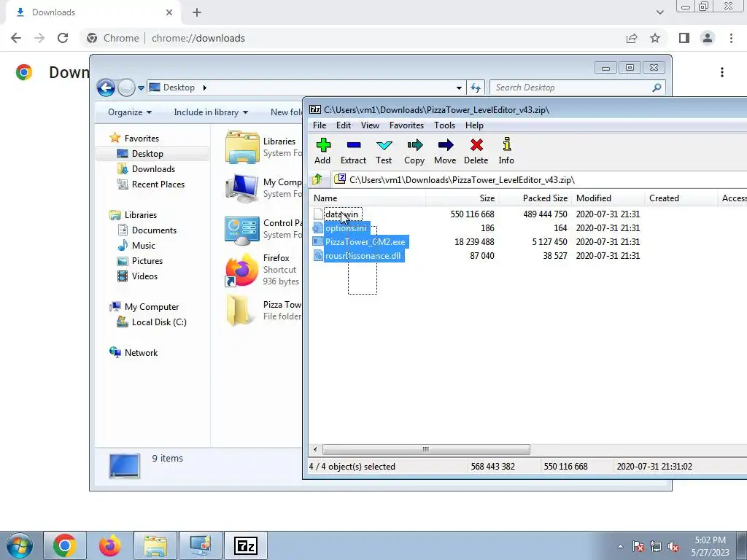
Task: Sort by Created column header
Action: tap(681, 198)
